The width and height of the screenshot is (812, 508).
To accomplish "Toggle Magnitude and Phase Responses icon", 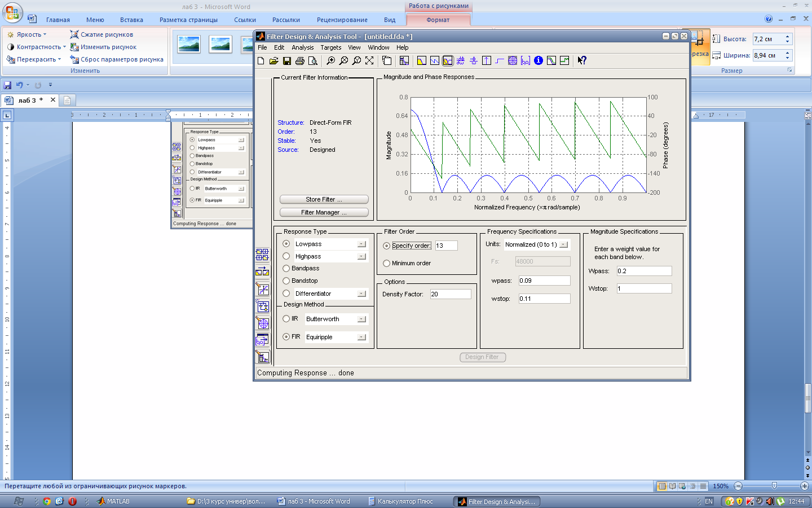I will [448, 60].
